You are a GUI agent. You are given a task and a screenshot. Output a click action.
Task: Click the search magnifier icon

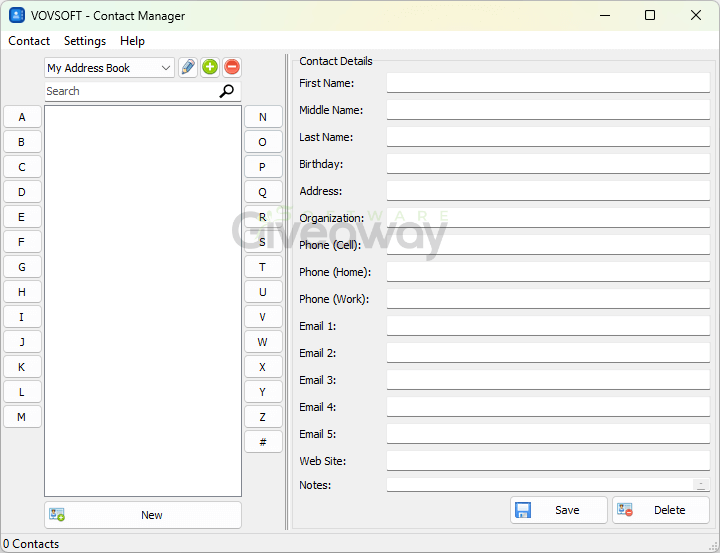pos(226,91)
